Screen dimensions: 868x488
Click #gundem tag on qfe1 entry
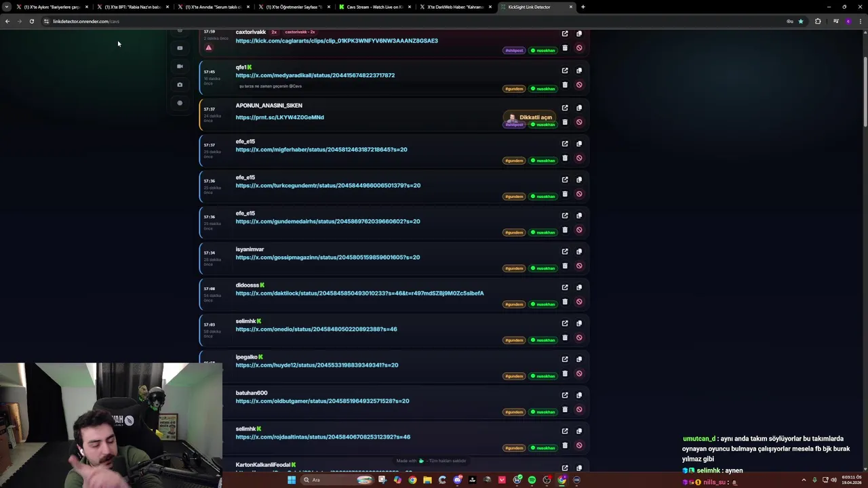514,89
